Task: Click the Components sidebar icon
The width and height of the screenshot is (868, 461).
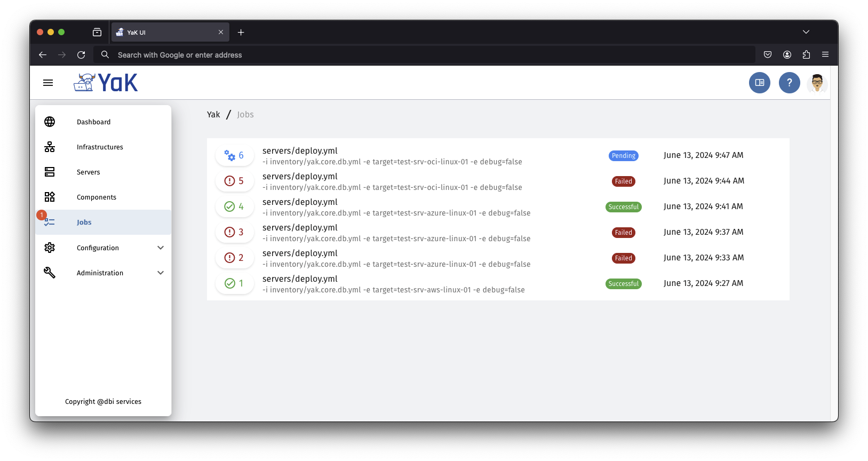Action: 50,197
